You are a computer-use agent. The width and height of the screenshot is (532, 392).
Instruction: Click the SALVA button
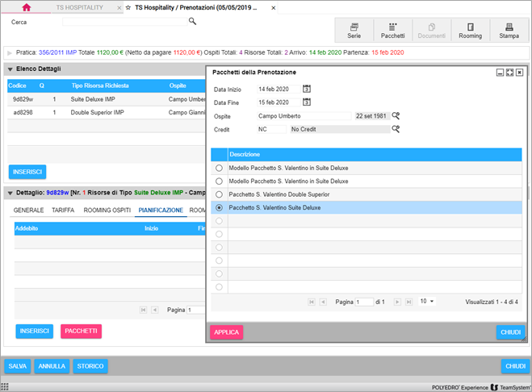click(18, 366)
